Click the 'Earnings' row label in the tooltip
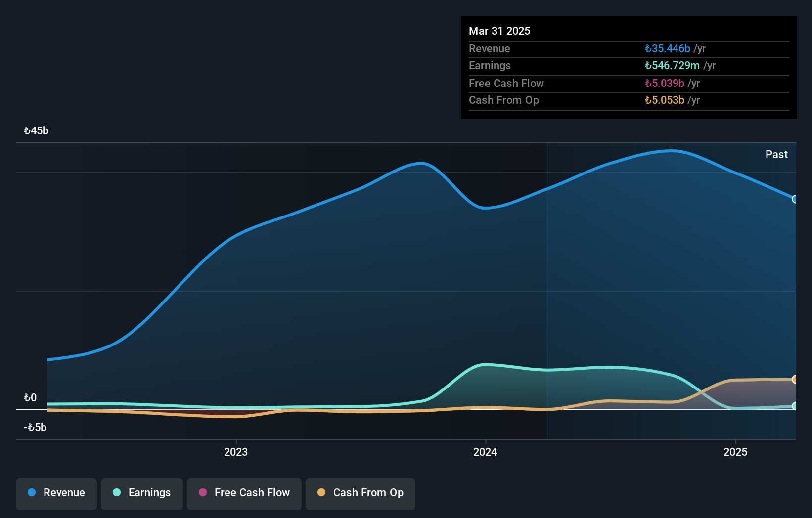This screenshot has width=812, height=518. tap(490, 66)
